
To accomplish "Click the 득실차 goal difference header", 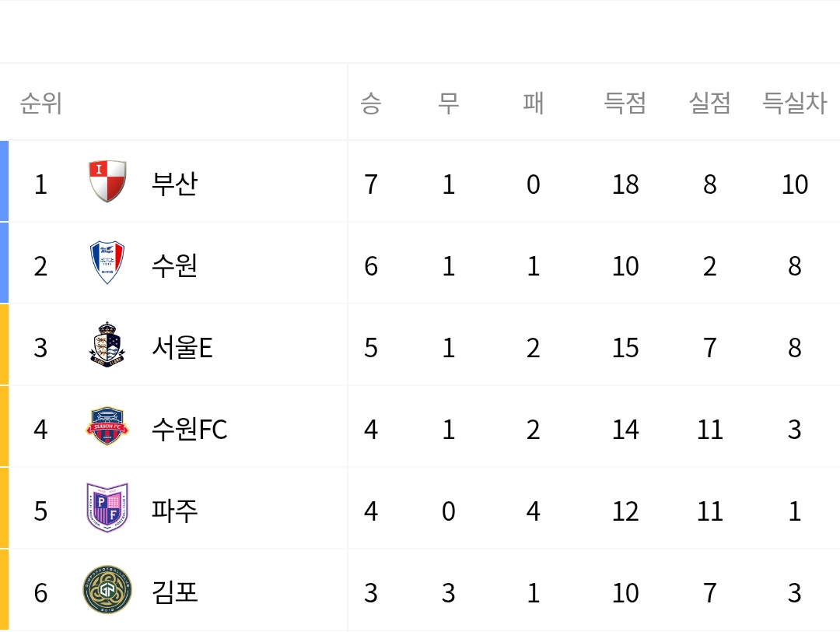I will [x=794, y=103].
